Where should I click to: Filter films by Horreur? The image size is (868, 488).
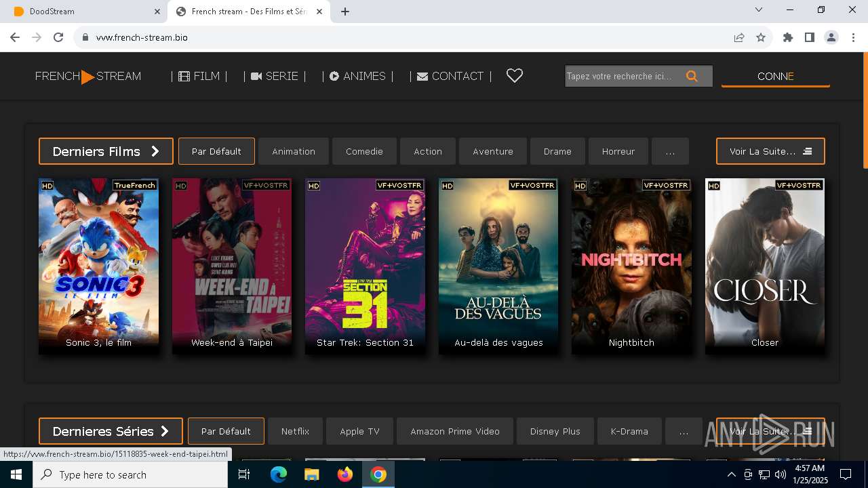pyautogui.click(x=618, y=151)
